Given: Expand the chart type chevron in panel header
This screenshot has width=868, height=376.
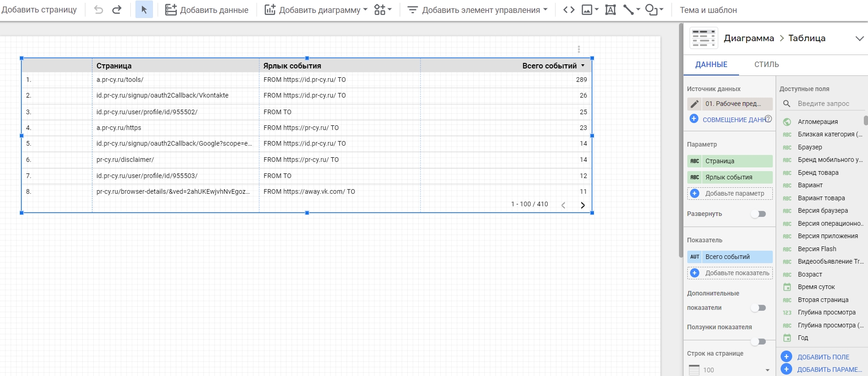Looking at the screenshot, I should click(x=860, y=38).
